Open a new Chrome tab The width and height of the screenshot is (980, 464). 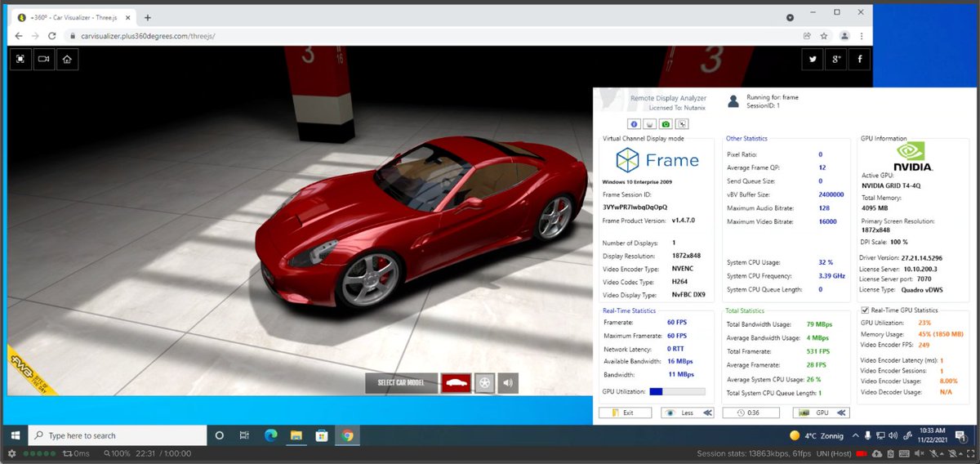(x=148, y=17)
